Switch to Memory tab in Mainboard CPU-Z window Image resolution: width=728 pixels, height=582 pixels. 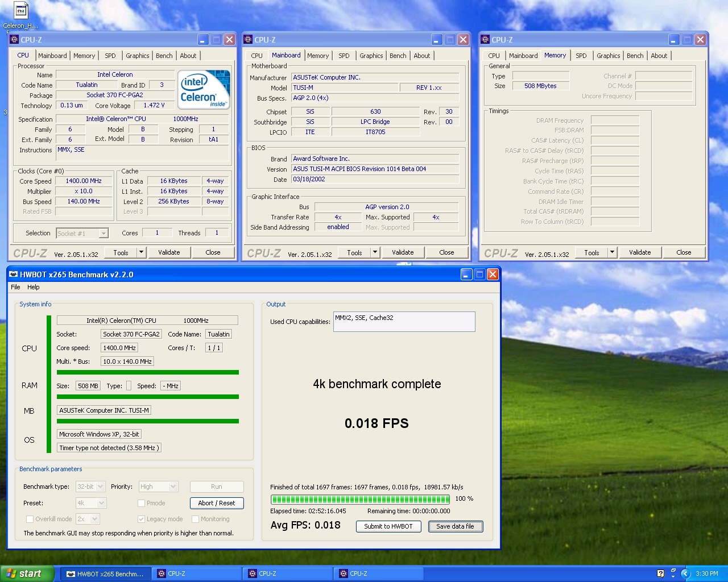point(318,56)
